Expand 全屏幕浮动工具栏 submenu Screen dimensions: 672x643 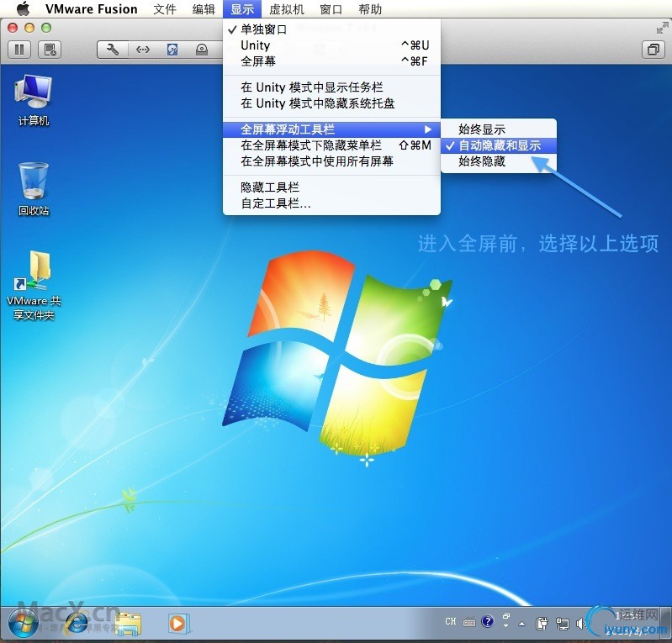tap(331, 129)
